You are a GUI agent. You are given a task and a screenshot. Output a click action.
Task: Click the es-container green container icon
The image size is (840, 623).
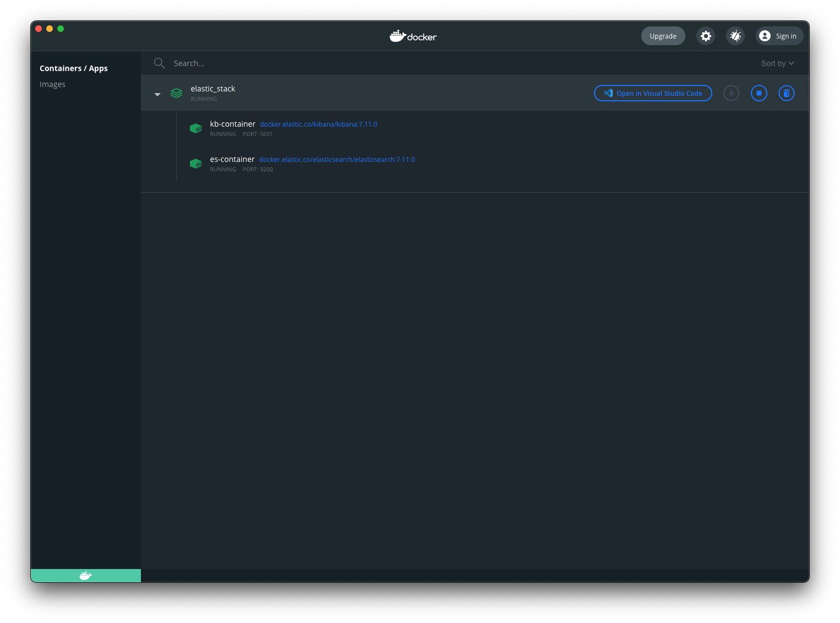point(195,164)
